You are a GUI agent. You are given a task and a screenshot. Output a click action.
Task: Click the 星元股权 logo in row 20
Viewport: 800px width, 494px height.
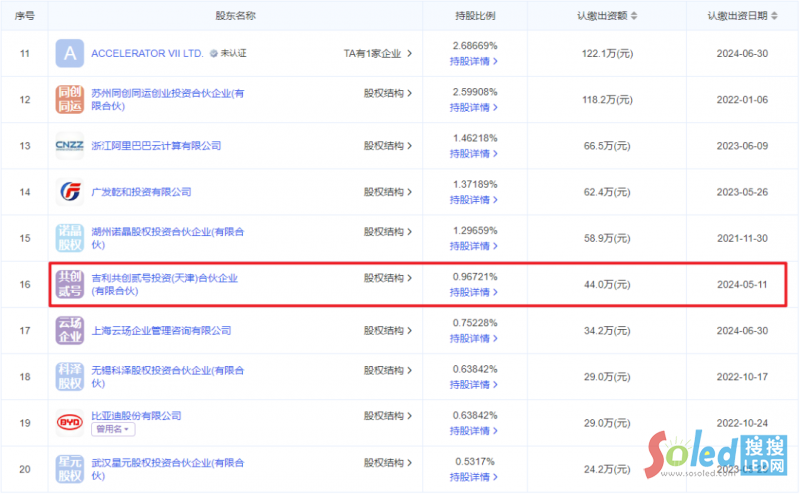70,468
